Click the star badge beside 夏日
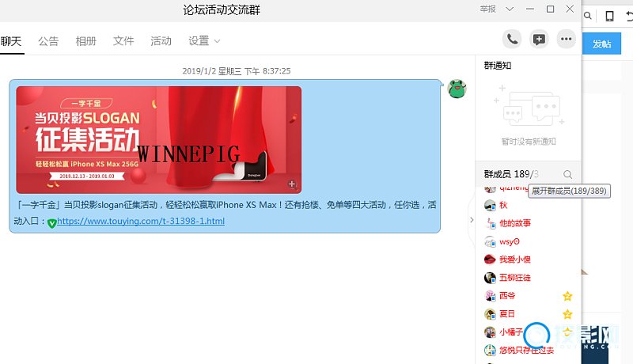The height and width of the screenshot is (364, 633). pos(567,314)
